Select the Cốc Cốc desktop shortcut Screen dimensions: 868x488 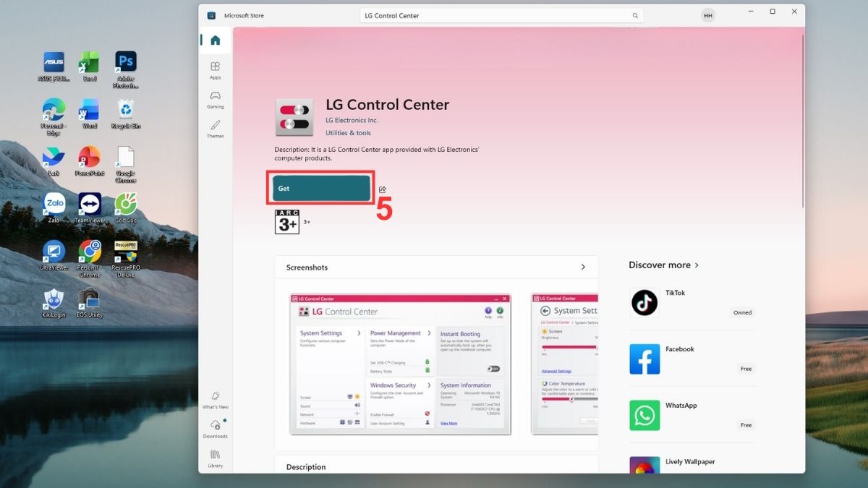126,208
